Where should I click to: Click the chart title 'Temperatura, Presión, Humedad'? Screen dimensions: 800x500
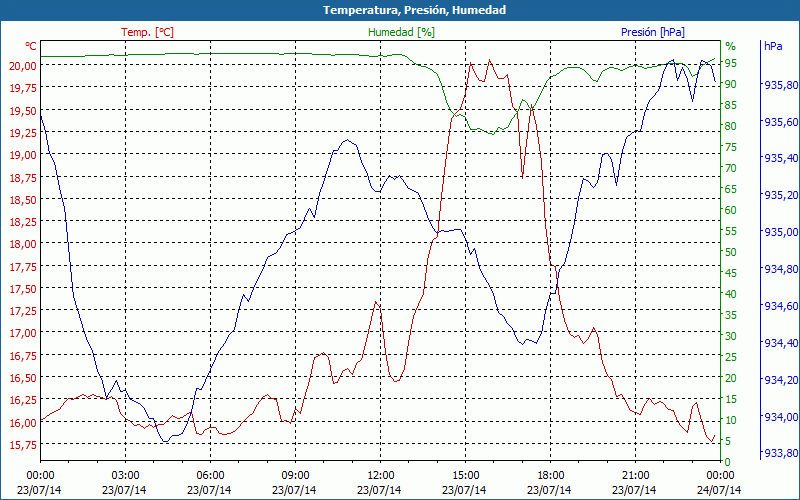click(414, 10)
